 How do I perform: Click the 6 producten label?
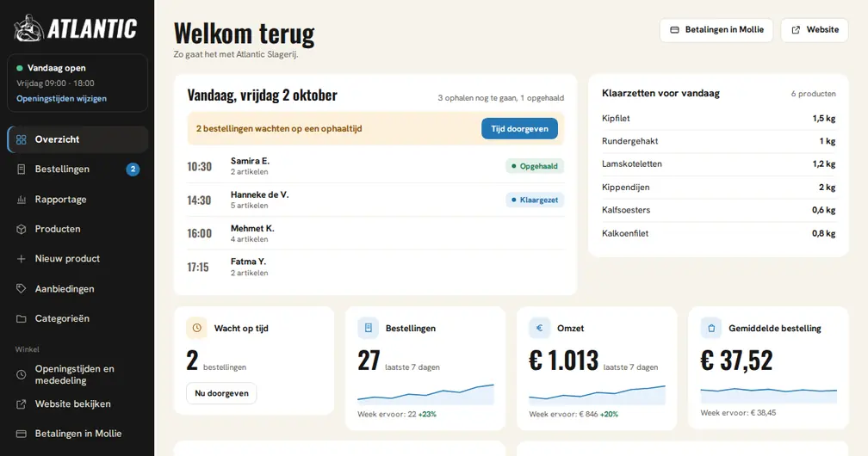coord(813,94)
